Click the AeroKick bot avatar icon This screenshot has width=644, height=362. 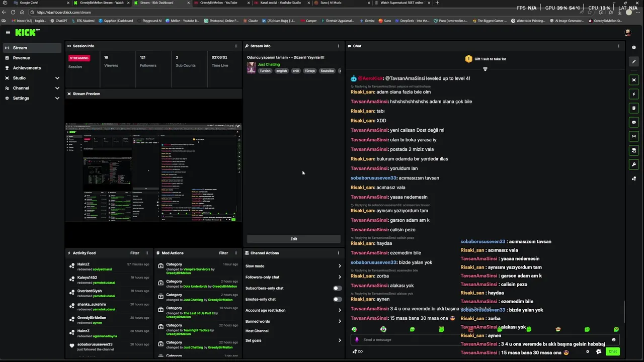pos(354,78)
